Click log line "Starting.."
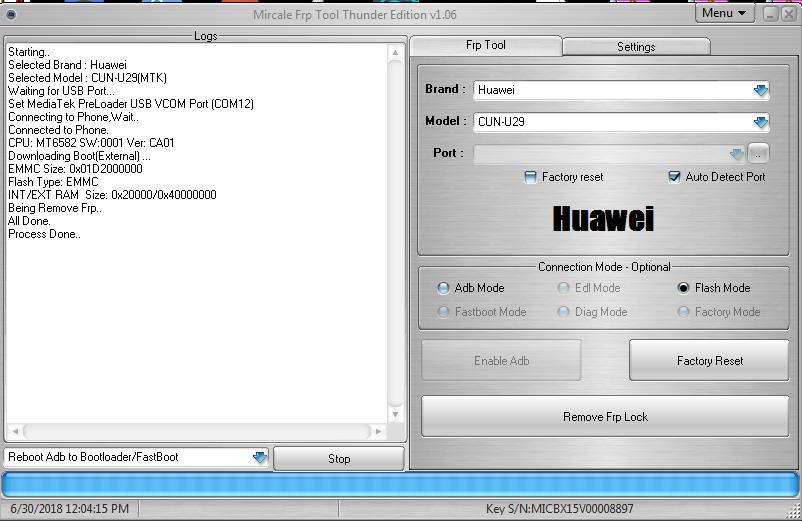Image resolution: width=802 pixels, height=521 pixels. [29, 52]
